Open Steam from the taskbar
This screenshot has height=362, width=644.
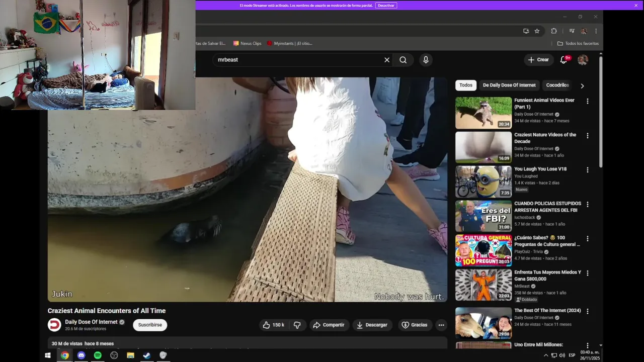[x=147, y=355]
